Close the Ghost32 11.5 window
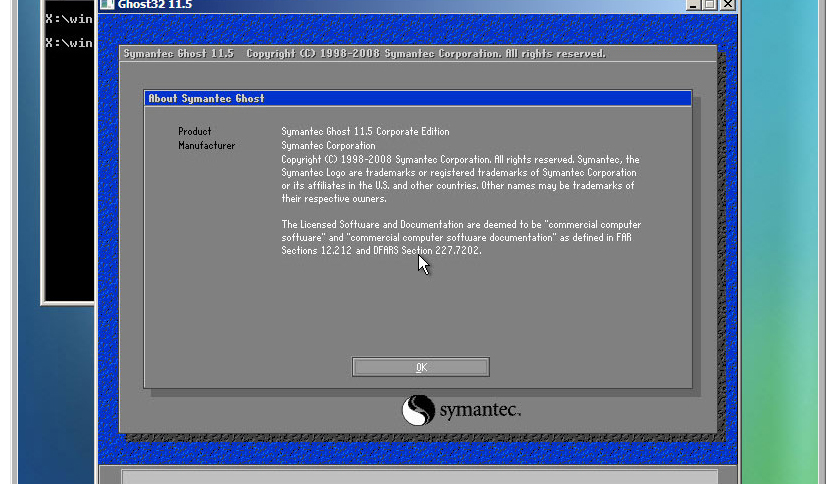Image resolution: width=836 pixels, height=484 pixels. tap(728, 5)
